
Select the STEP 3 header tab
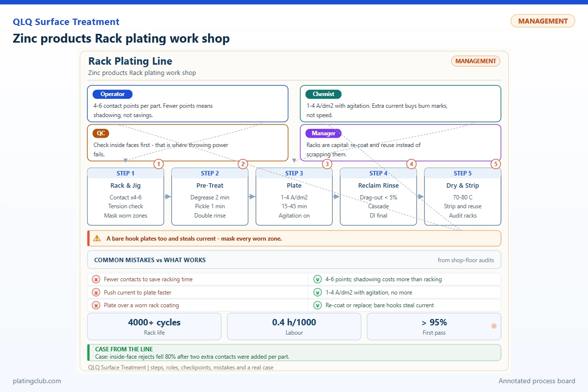click(294, 173)
